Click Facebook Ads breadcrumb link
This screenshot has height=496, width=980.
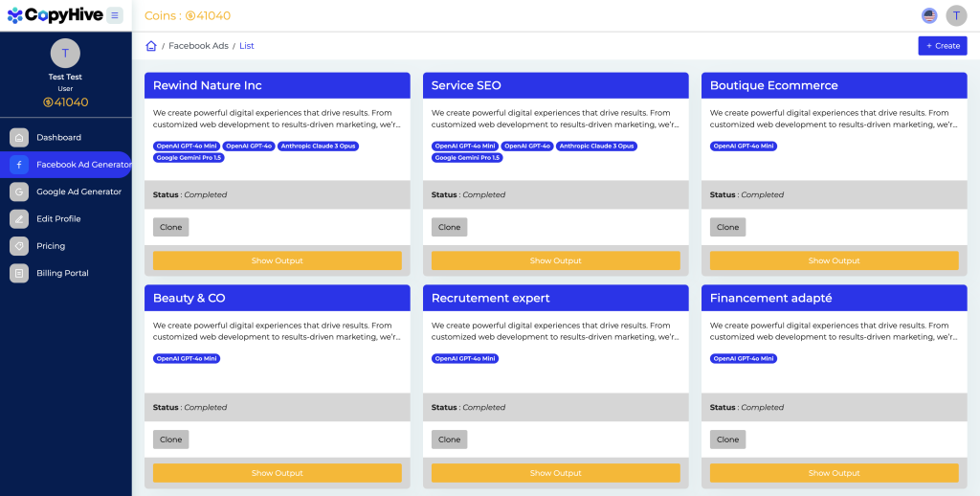(198, 46)
